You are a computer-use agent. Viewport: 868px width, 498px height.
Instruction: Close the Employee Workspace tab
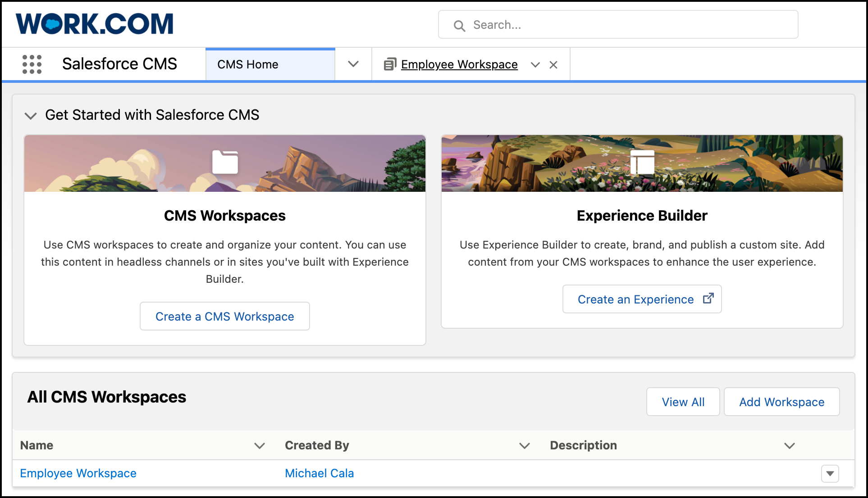point(553,65)
